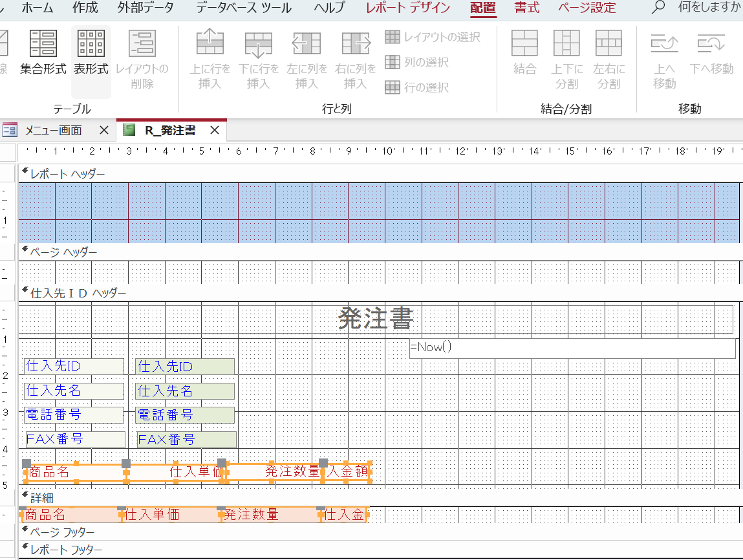Switch to the メニュー画面 document tab
Screen dimensions: 743x560
click(x=53, y=130)
